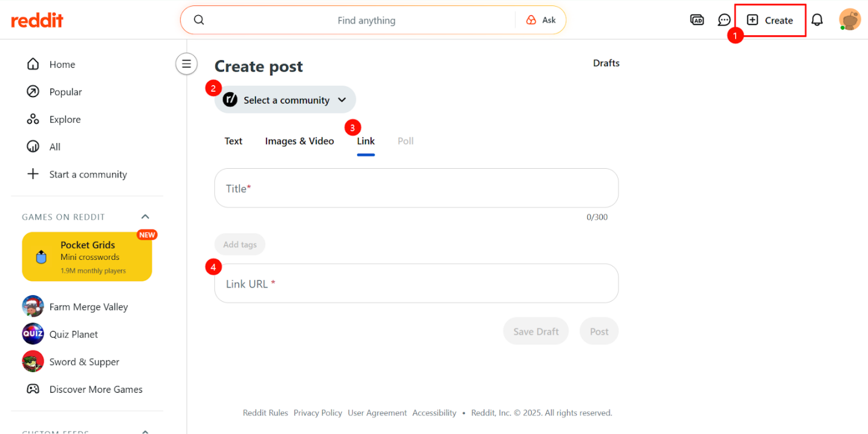
Task: Expand the Select a community dropdown
Action: pyautogui.click(x=285, y=100)
